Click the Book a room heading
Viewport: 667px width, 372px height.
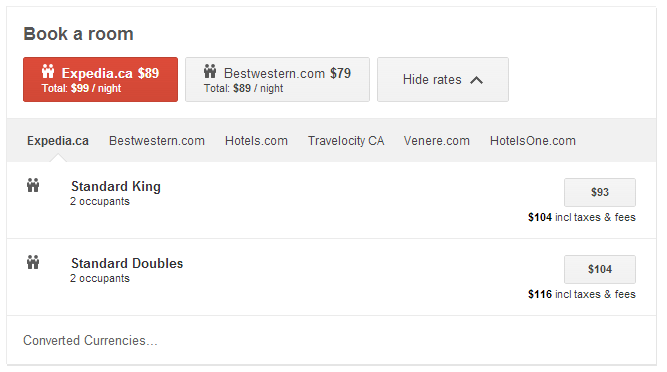pyautogui.click(x=78, y=34)
